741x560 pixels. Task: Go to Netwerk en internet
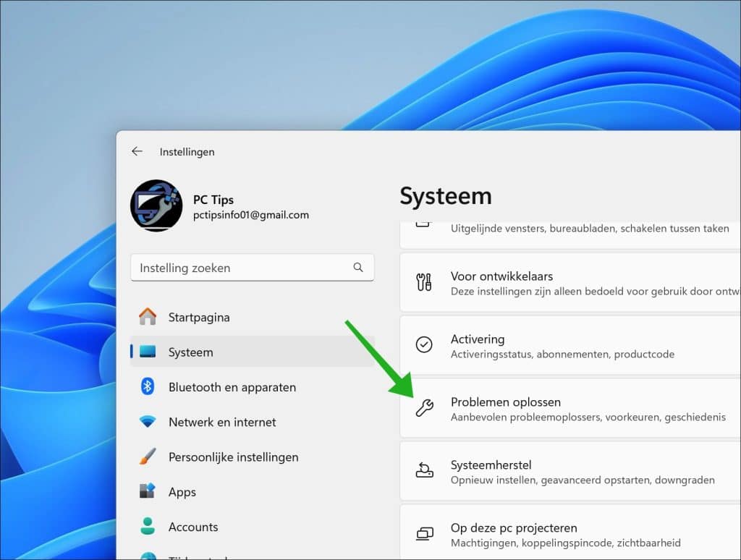coord(253,422)
